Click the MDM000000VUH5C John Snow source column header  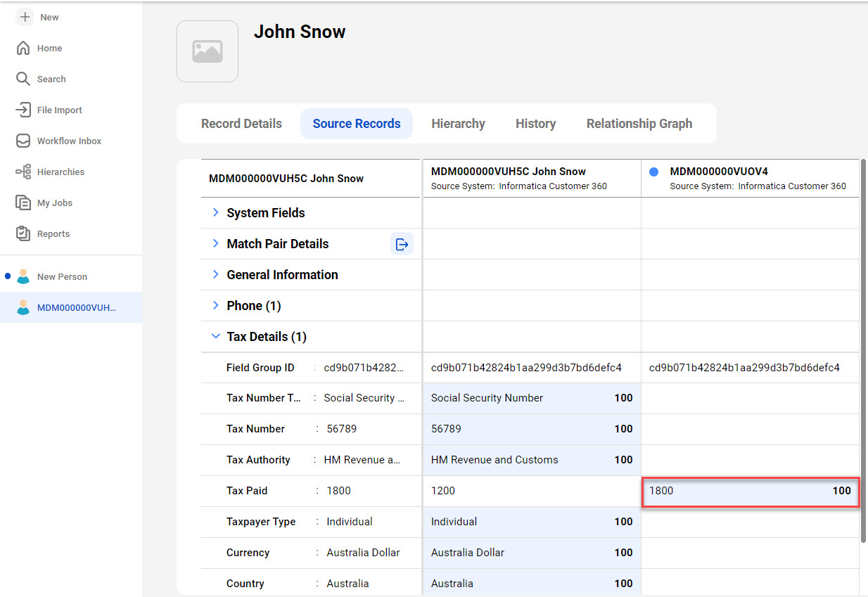[x=531, y=179]
